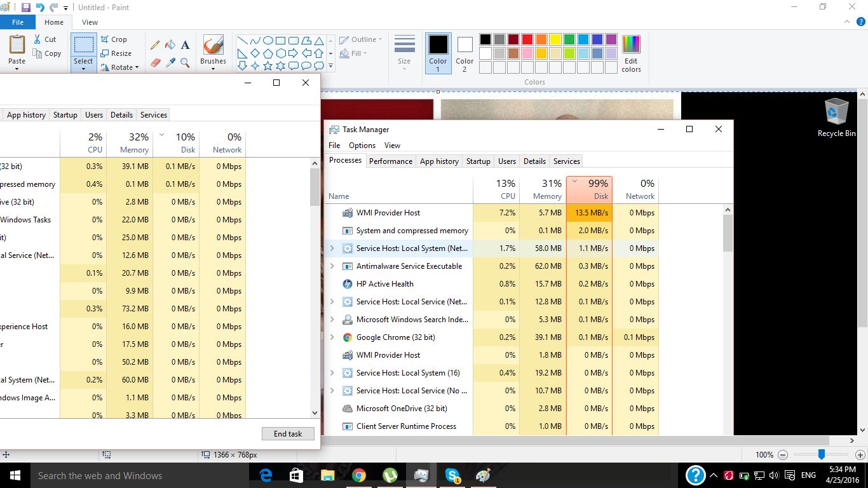Image resolution: width=868 pixels, height=488 pixels.
Task: Select the Pencil tool in Paint
Action: (x=155, y=45)
